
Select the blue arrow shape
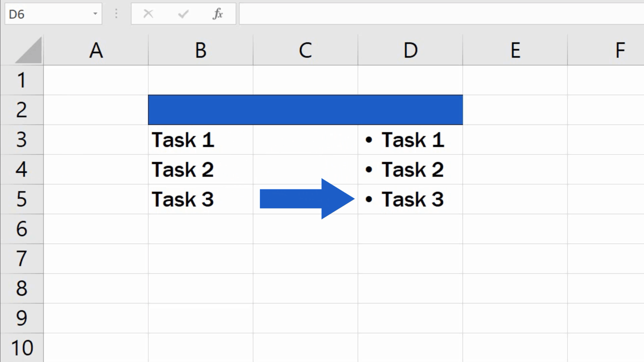(x=310, y=199)
